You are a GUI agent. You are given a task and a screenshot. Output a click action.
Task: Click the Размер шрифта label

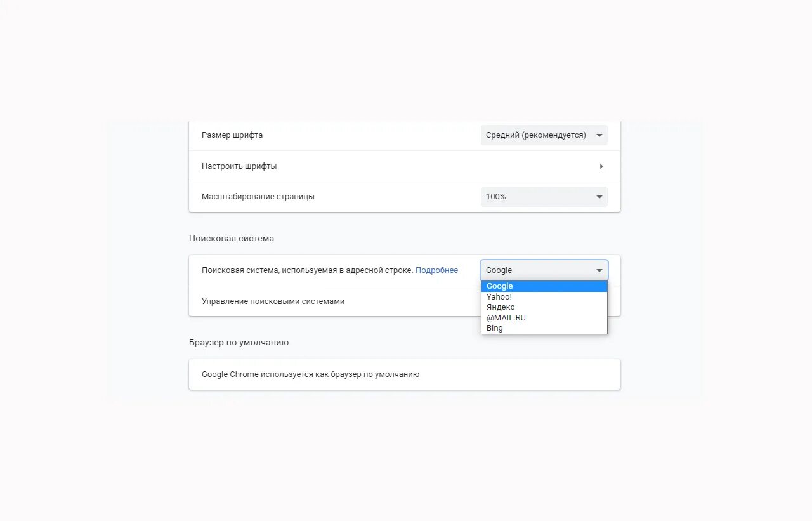(x=232, y=135)
